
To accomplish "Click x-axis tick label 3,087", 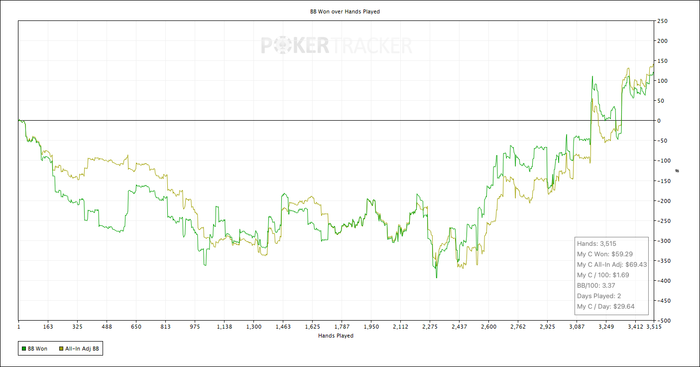I will [x=577, y=327].
